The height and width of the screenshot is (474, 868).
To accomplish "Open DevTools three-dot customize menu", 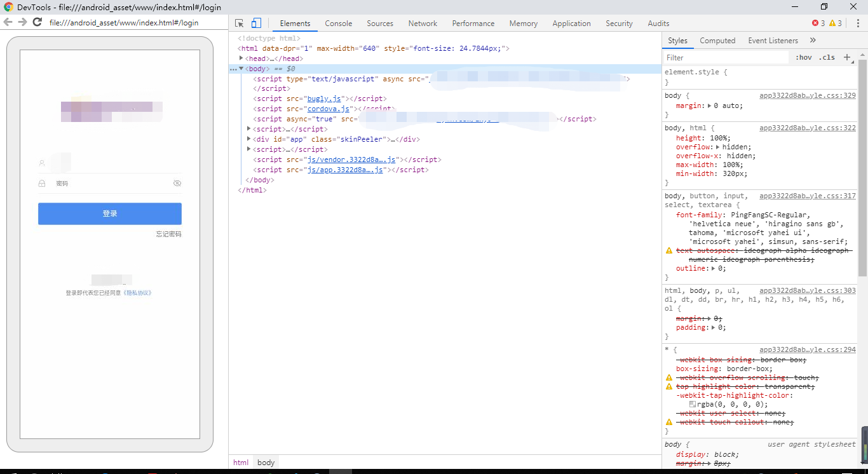I will point(857,24).
